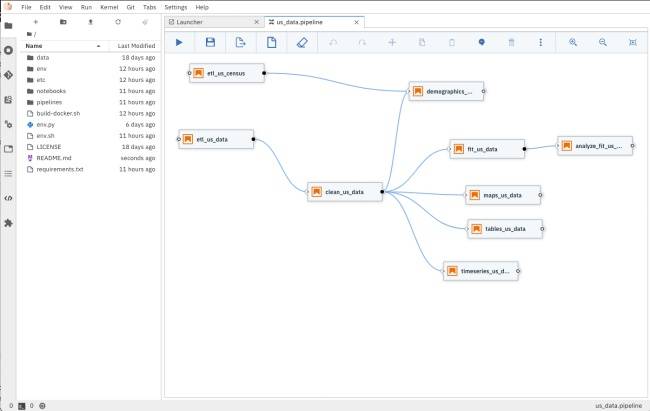650x411 pixels.
Task: Select the clean_us_data pipeline node
Action: (344, 192)
